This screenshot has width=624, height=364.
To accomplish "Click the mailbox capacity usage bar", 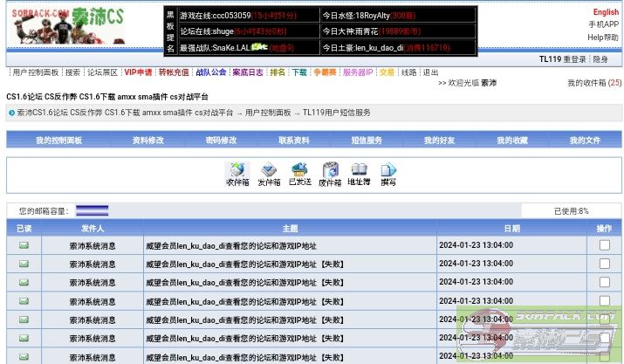I will point(92,210).
